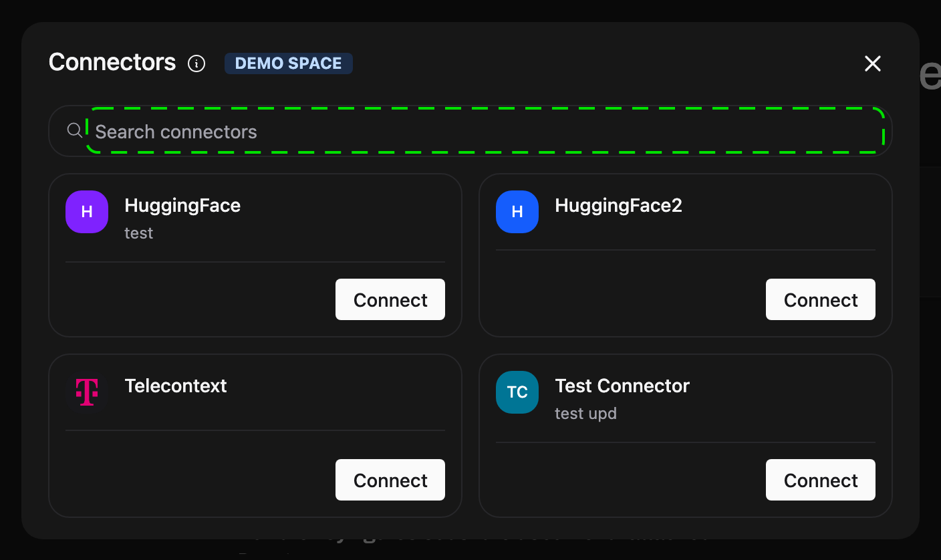This screenshot has width=941, height=560.
Task: Connect the HuggingFace connector
Action: (390, 299)
